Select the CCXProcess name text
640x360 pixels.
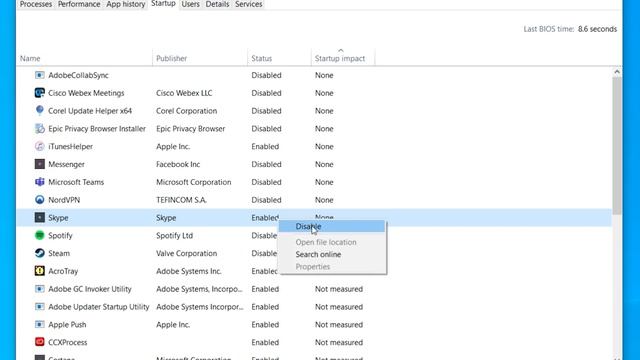(x=67, y=342)
